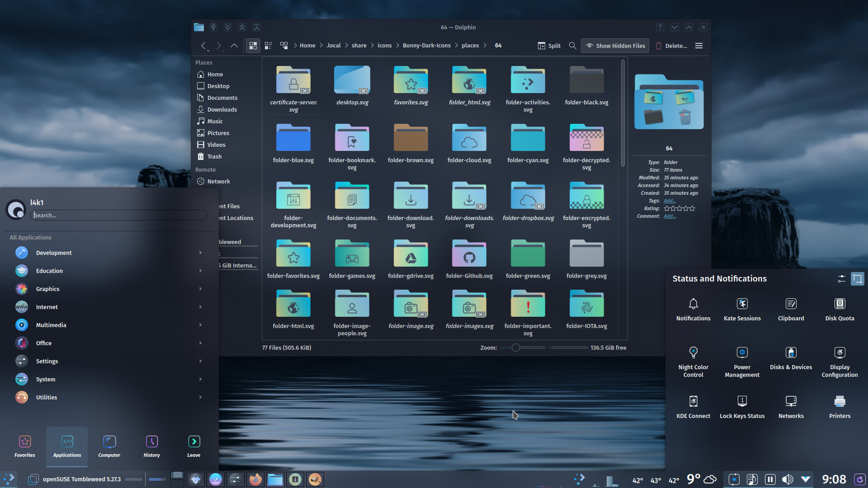Open the search icon in Dolphin toolbar
This screenshot has width=868, height=488.
pos(572,46)
